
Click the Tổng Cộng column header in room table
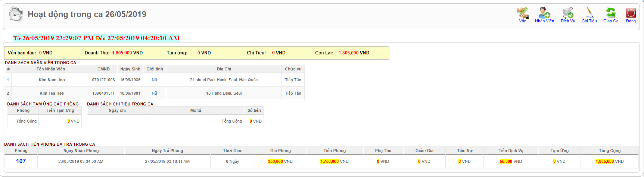coord(610,151)
